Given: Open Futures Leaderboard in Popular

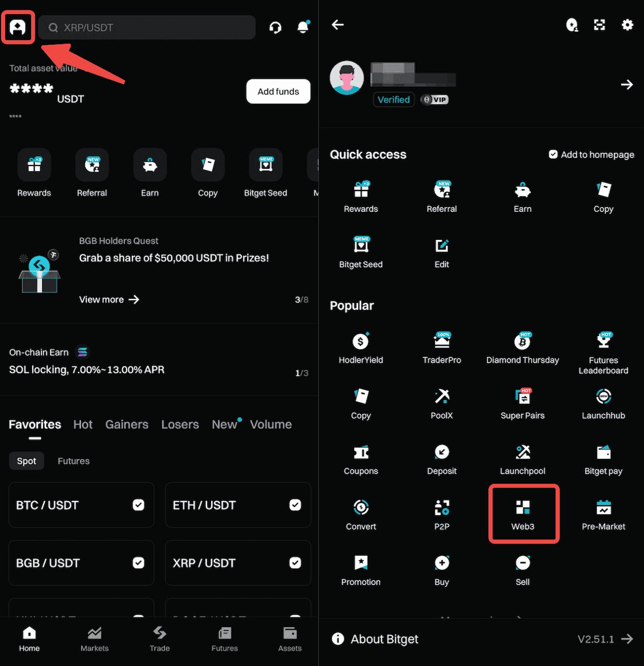Looking at the screenshot, I should [x=603, y=353].
